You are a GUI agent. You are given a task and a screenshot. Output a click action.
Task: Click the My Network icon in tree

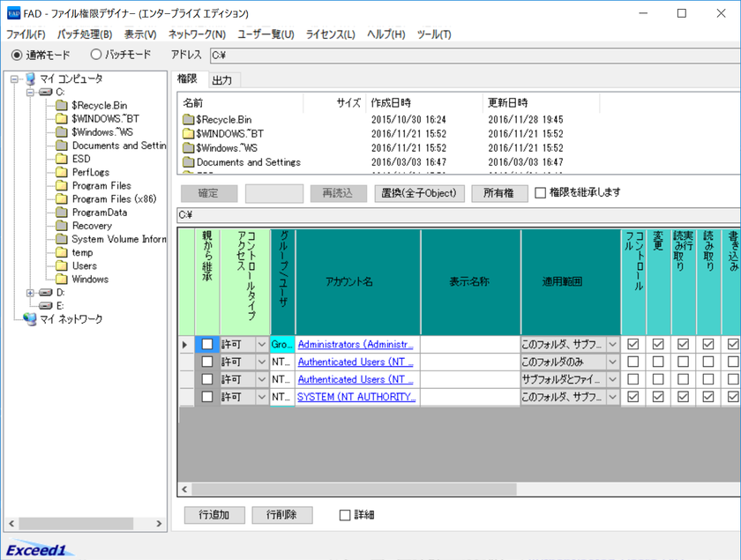(x=30, y=319)
